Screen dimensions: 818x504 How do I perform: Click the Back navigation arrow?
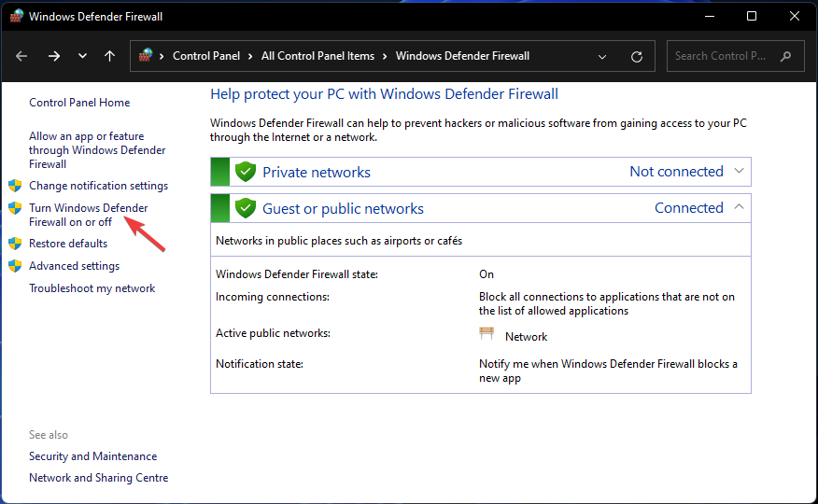point(21,56)
